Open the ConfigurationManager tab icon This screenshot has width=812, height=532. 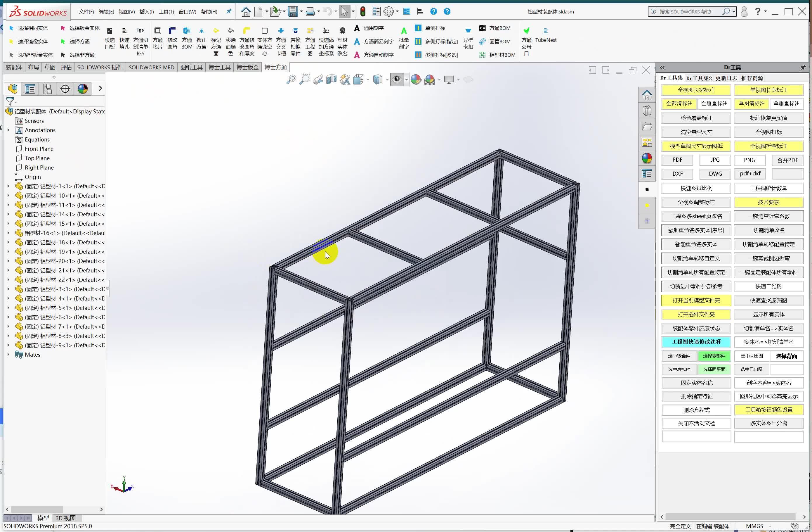pos(47,89)
